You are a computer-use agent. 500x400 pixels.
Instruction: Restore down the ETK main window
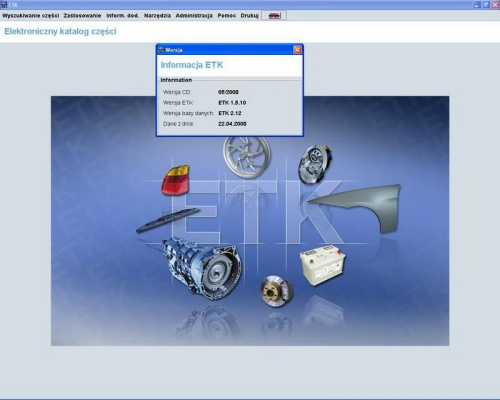pos(486,5)
